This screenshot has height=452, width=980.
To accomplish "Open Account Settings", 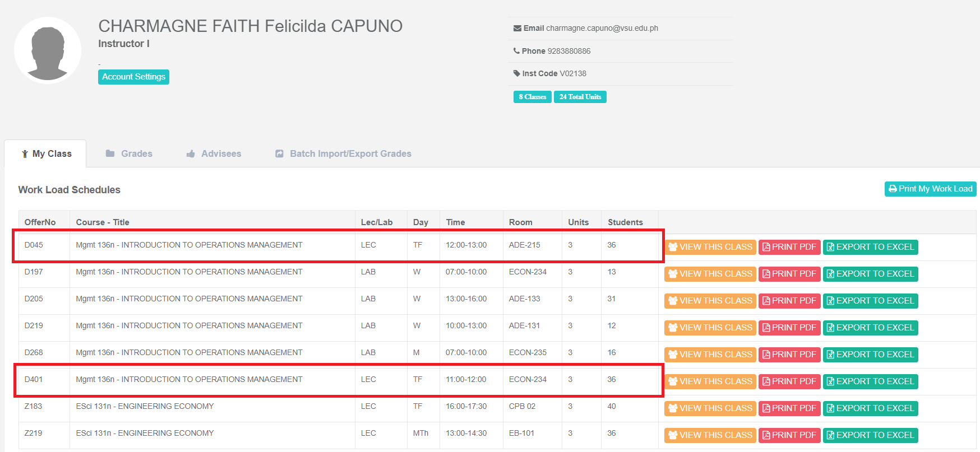I will (x=133, y=77).
